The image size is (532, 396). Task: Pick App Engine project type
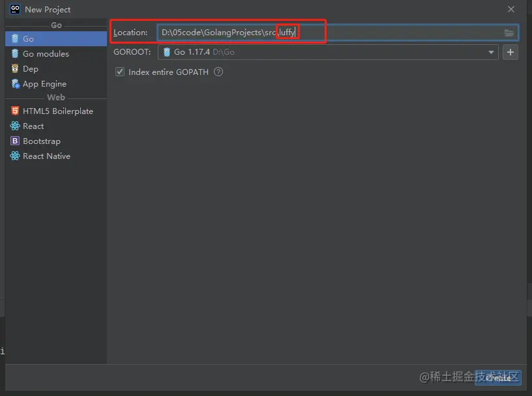tap(56, 84)
